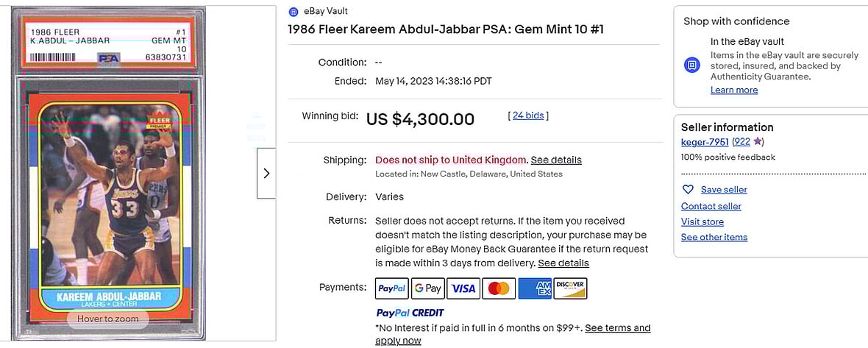This screenshot has width=868, height=348.
Task: Open the Visit store link
Action: click(x=702, y=221)
